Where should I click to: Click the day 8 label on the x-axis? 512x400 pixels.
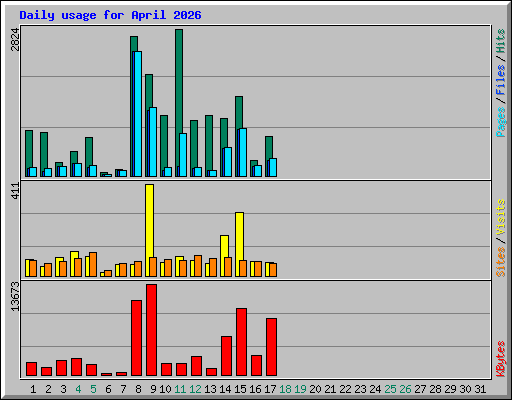[x=138, y=389]
